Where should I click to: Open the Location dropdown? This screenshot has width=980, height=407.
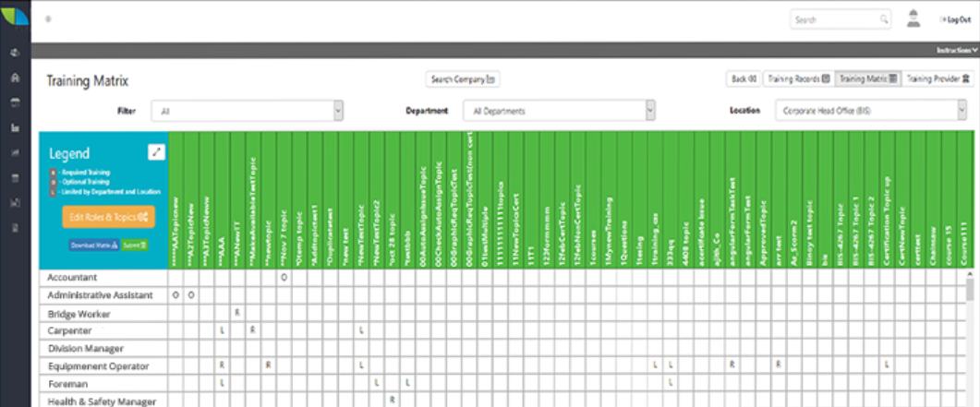point(871,111)
